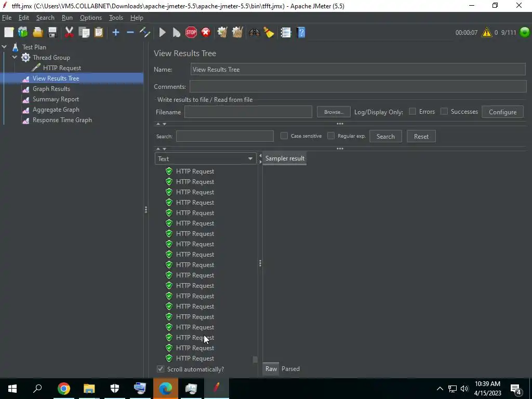The image size is (532, 399).
Task: Expand all with plus icon
Action: pos(116,32)
